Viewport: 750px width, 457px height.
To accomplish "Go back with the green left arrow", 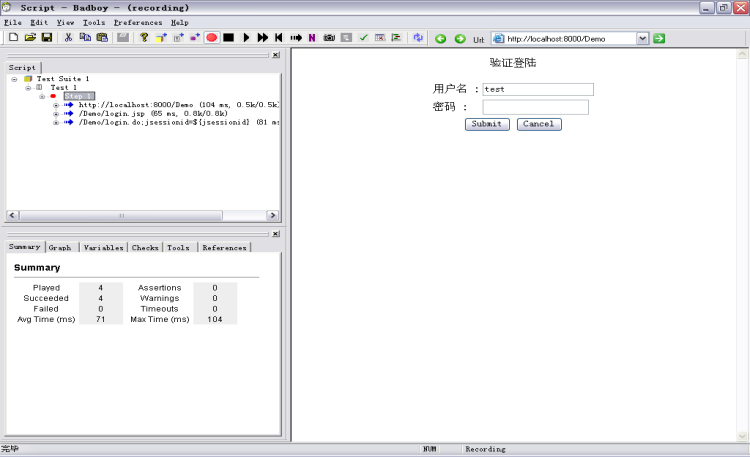I will click(441, 39).
